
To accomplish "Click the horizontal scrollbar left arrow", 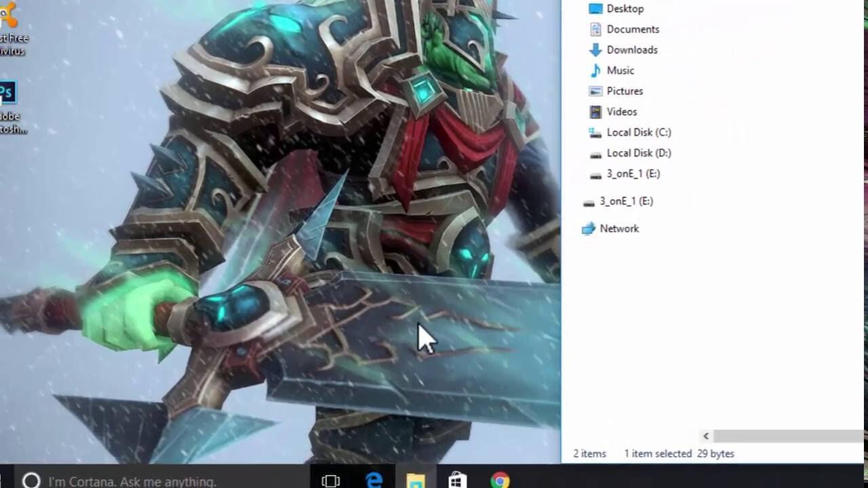I will pos(706,436).
